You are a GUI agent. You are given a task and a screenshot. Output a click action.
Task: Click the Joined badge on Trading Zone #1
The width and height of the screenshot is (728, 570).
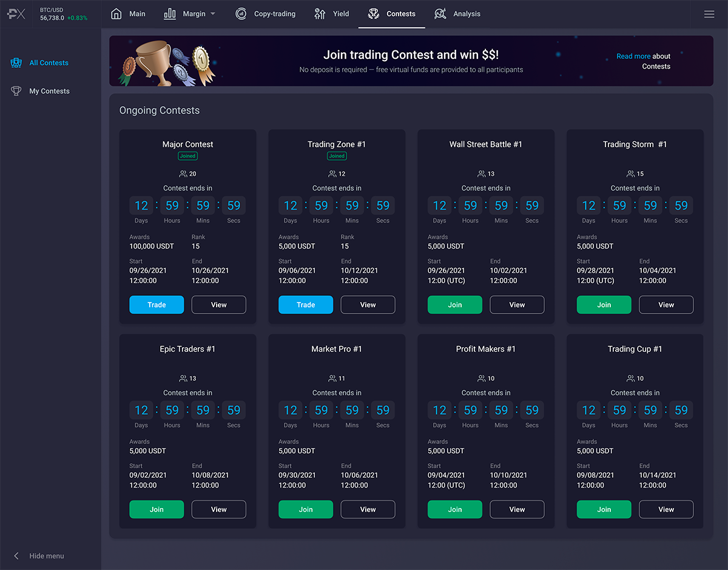click(x=337, y=156)
